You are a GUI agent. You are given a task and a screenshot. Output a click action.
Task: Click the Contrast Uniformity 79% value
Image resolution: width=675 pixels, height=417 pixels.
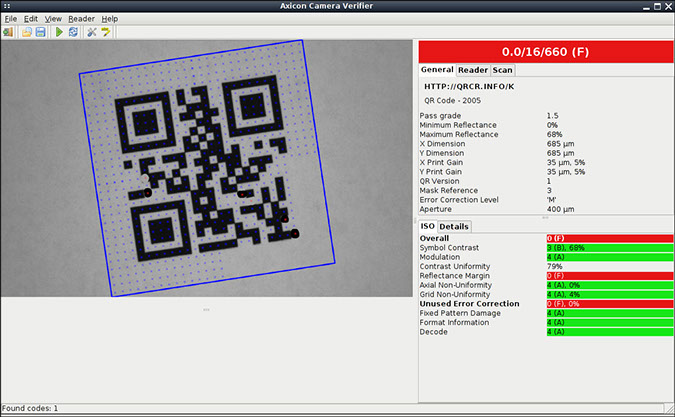(x=555, y=266)
